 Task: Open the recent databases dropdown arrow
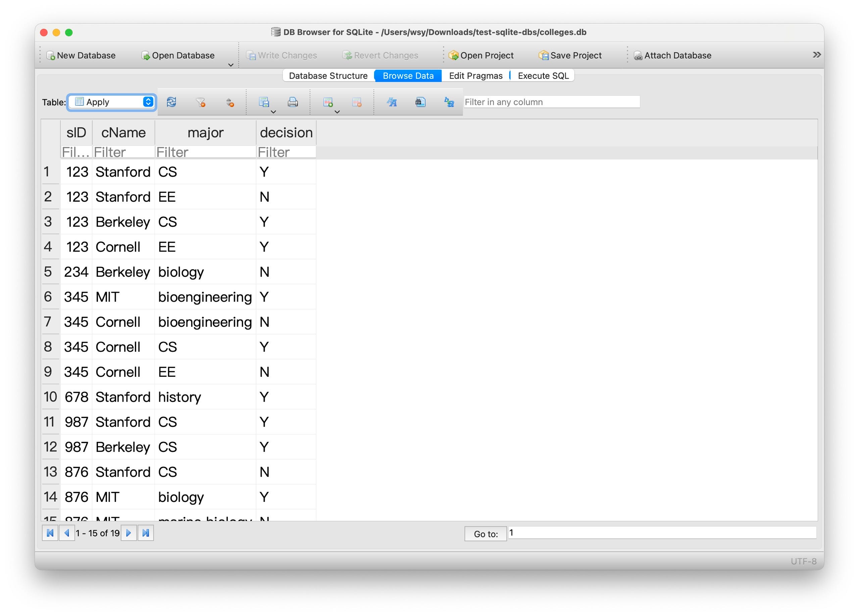coord(231,65)
